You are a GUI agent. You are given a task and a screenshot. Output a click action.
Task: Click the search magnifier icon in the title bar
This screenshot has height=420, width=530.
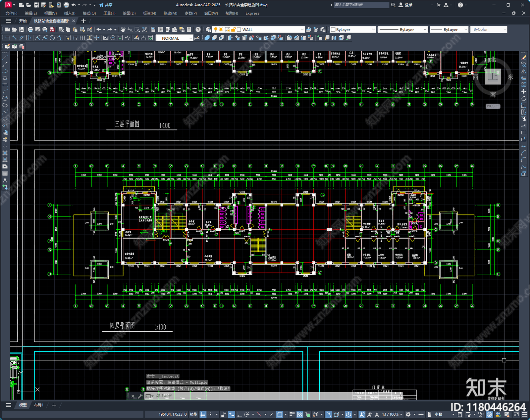click(393, 5)
